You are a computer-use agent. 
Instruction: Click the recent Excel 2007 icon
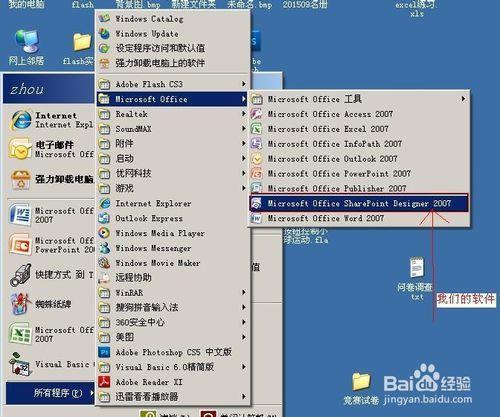point(20,334)
